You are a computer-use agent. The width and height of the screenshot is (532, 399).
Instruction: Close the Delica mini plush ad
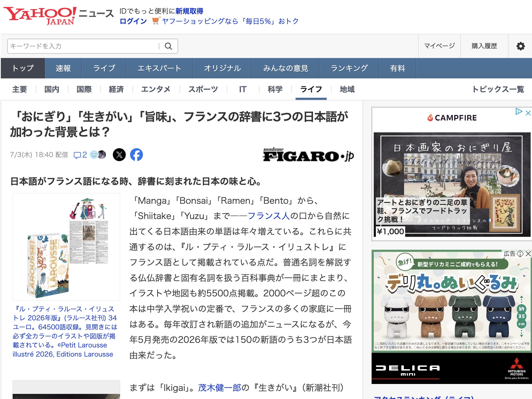pyautogui.click(x=528, y=254)
